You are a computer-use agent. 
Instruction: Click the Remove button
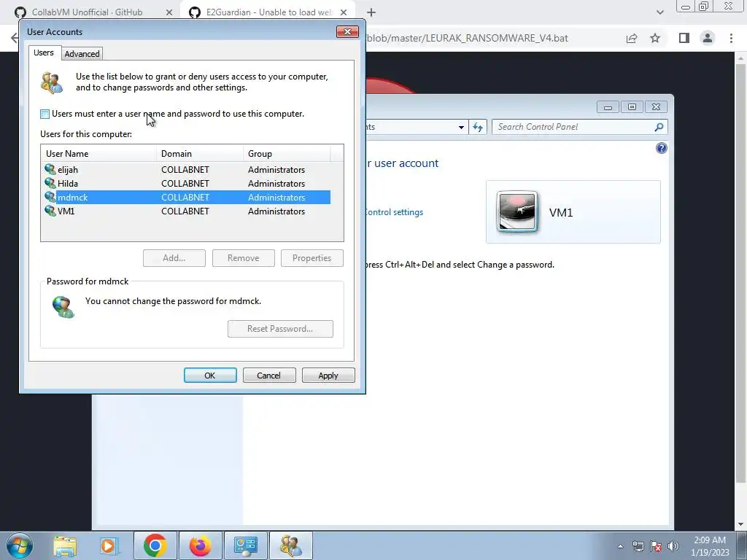[x=244, y=258]
